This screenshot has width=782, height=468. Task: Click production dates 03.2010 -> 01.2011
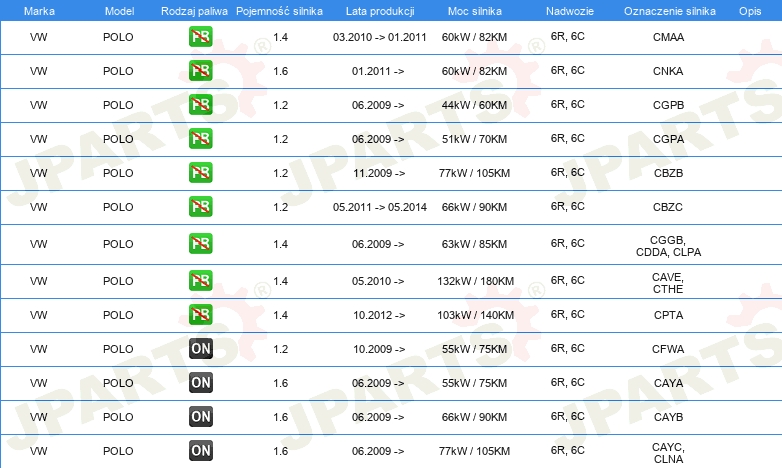click(x=380, y=37)
